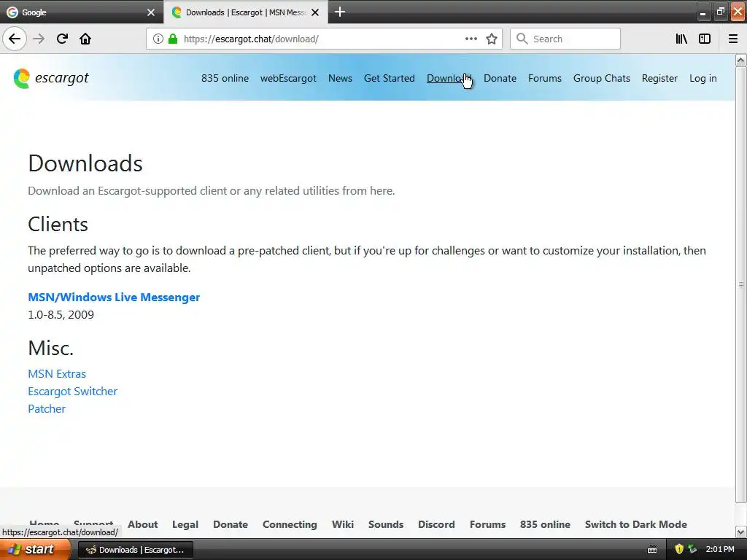747x560 pixels.
Task: Open page actions three-dots menu
Action: pyautogui.click(x=471, y=39)
